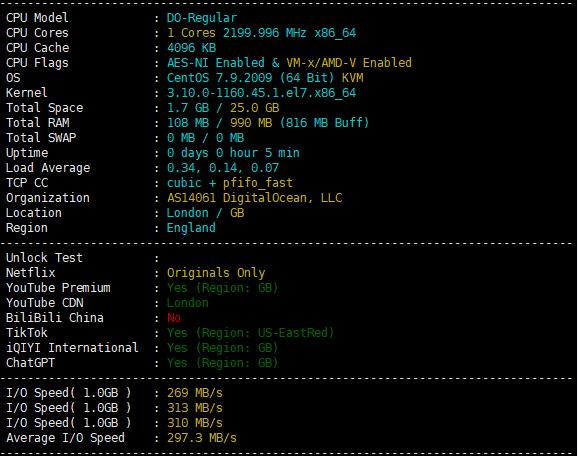
Task: Click the 816 MB Buff text
Action: tap(324, 123)
